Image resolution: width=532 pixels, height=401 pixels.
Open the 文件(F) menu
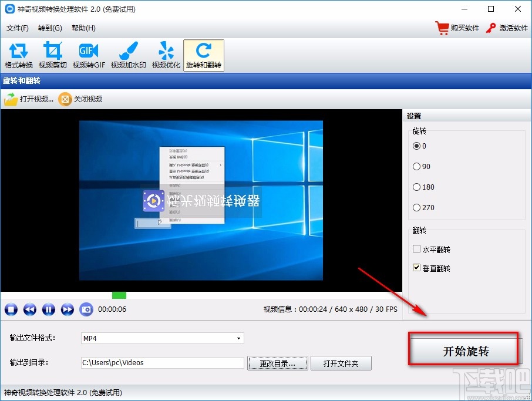pos(17,28)
